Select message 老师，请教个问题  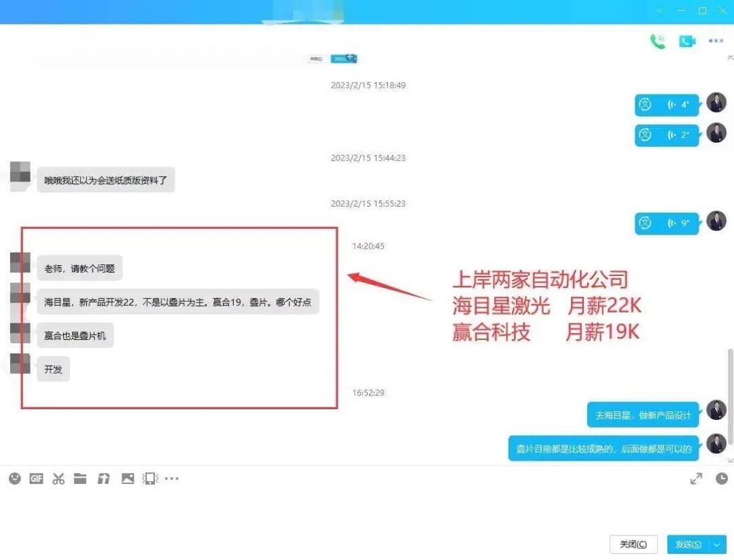coord(80,268)
